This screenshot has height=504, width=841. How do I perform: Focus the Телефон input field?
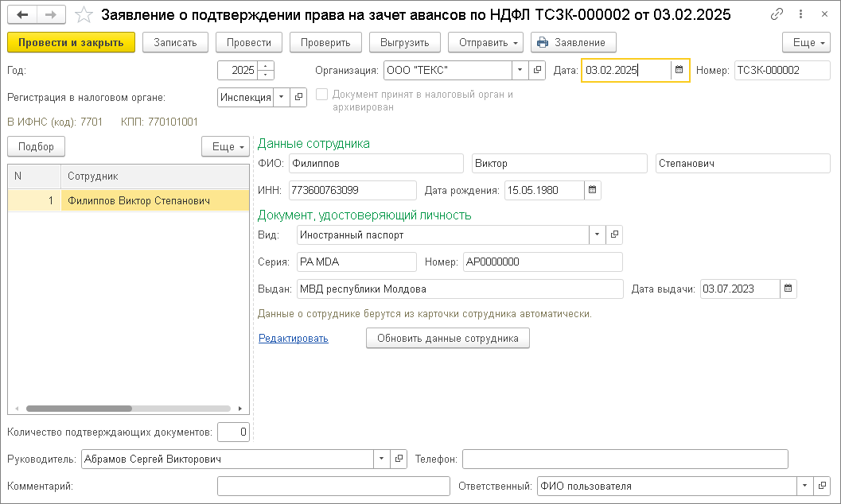pyautogui.click(x=625, y=459)
